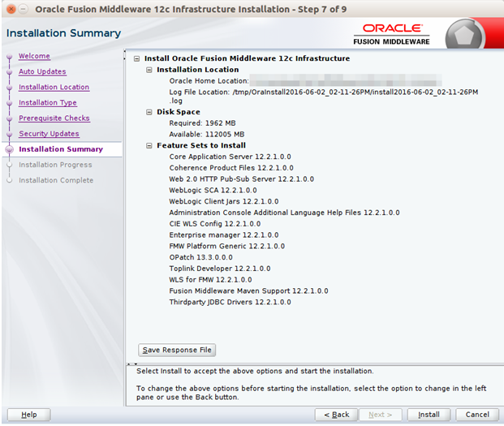Viewport: 504px width, 426px height.
Task: Click the Installation Summary page heading
Action: (63, 33)
